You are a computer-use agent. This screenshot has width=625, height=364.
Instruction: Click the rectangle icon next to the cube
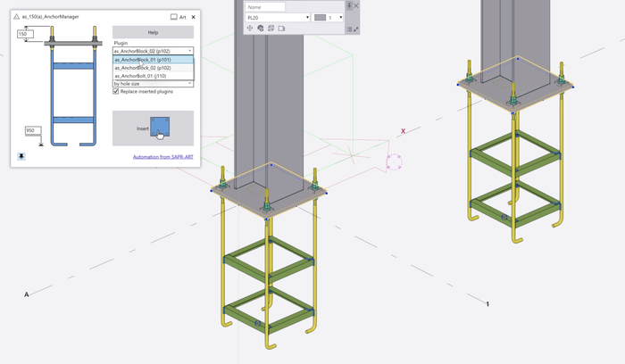click(x=281, y=29)
